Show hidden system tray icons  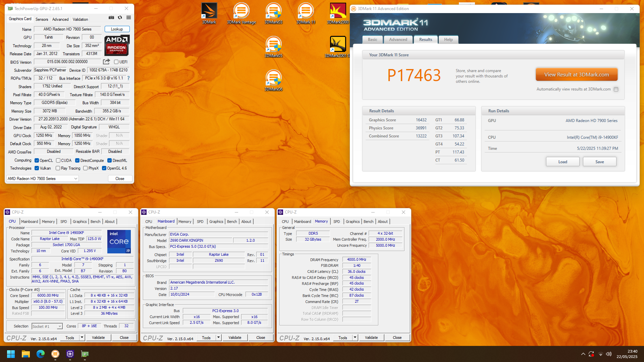tap(583, 354)
